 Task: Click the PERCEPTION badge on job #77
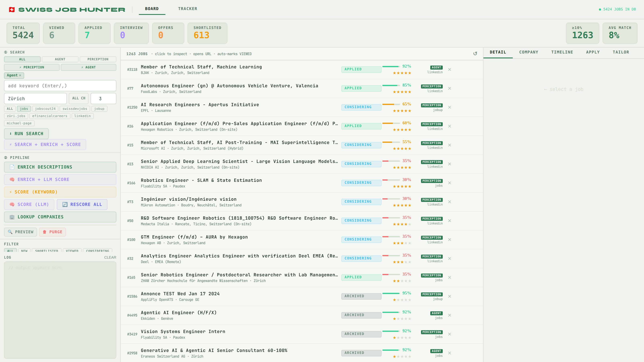432,86
